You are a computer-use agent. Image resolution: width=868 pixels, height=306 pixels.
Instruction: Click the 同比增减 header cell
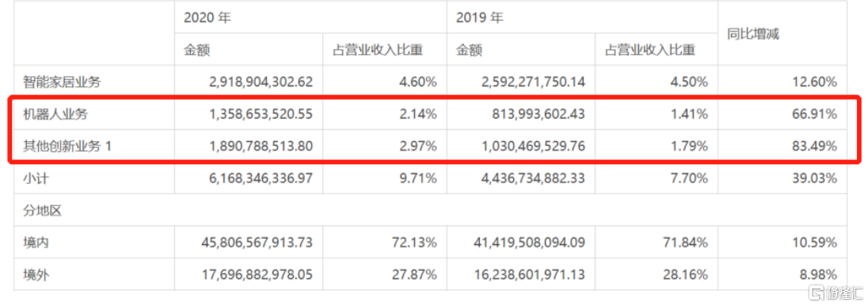[752, 34]
